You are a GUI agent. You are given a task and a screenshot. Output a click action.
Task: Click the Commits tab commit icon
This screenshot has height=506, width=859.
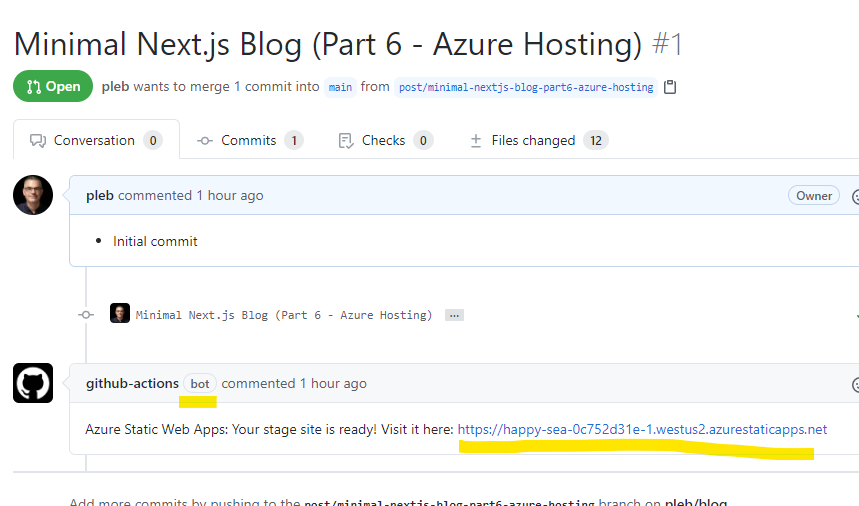(205, 141)
